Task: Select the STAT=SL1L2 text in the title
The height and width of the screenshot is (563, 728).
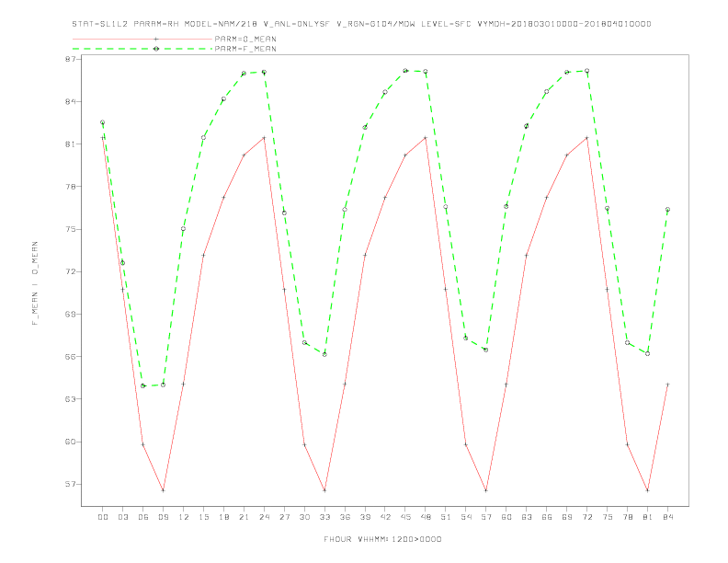Action: click(x=100, y=24)
